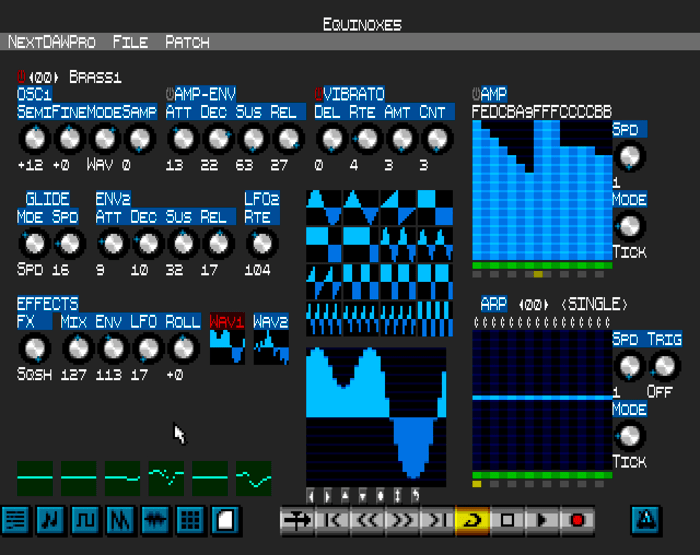This screenshot has height=555, width=700.
Task: Click the down-arrow waveform edit button
Action: [x=362, y=496]
